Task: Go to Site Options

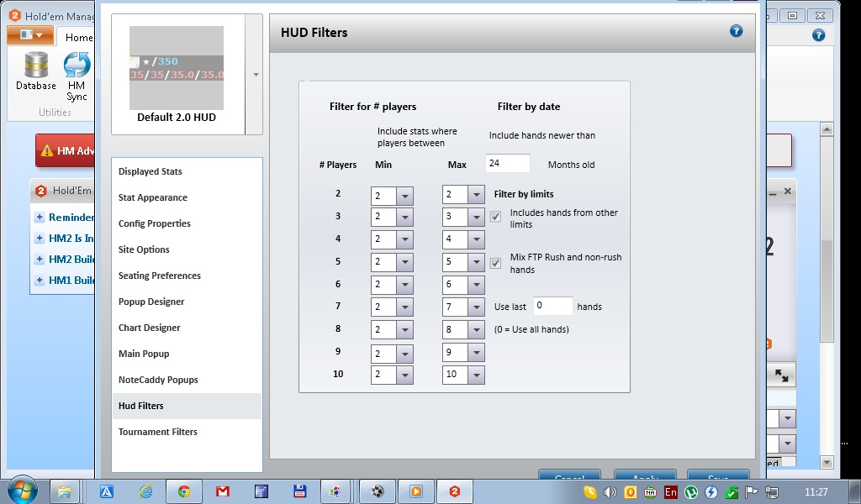Action: pyautogui.click(x=187, y=249)
